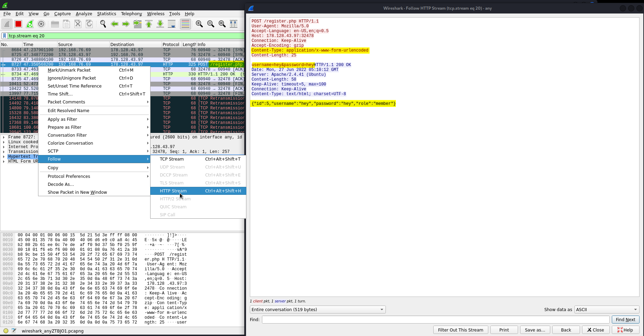Click the resize columns to fit icon
Image resolution: width=644 pixels, height=336 pixels.
pyautogui.click(x=234, y=24)
